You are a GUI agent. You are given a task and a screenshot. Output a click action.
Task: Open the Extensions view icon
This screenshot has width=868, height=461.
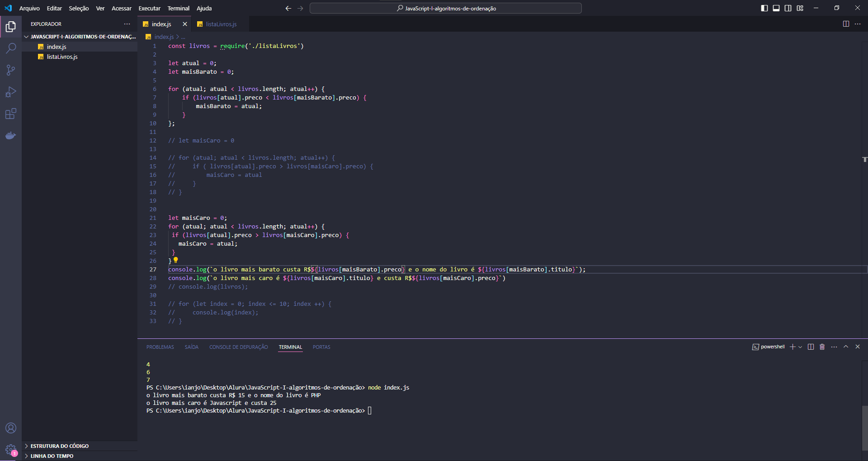tap(11, 114)
